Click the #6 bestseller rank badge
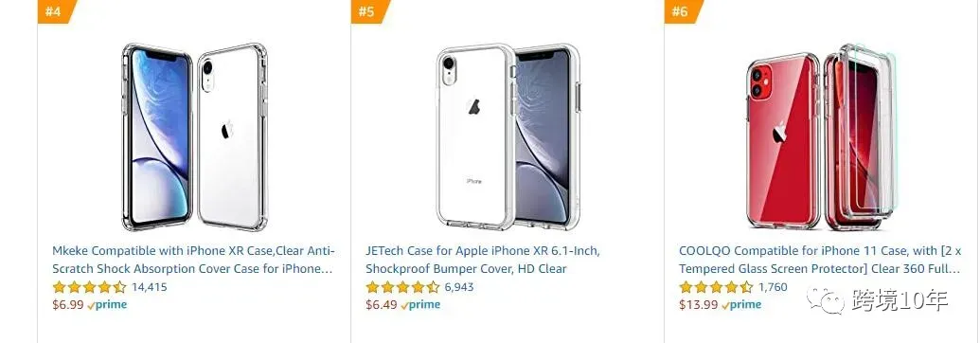This screenshot has width=980, height=343. pyautogui.click(x=681, y=11)
